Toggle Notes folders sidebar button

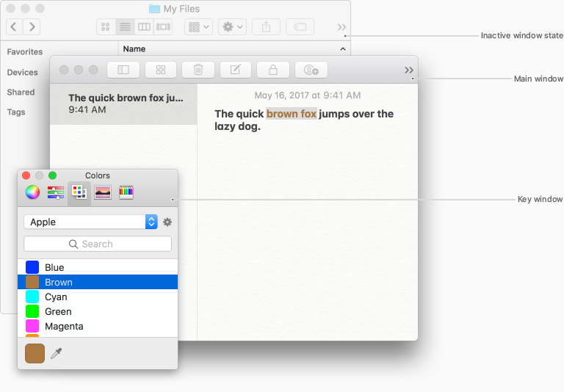click(123, 70)
